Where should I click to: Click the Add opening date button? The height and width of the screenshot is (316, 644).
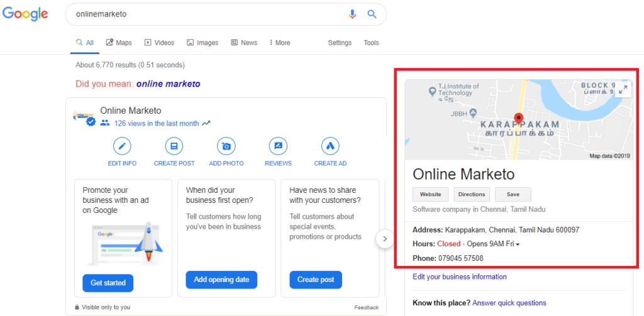[x=221, y=280]
